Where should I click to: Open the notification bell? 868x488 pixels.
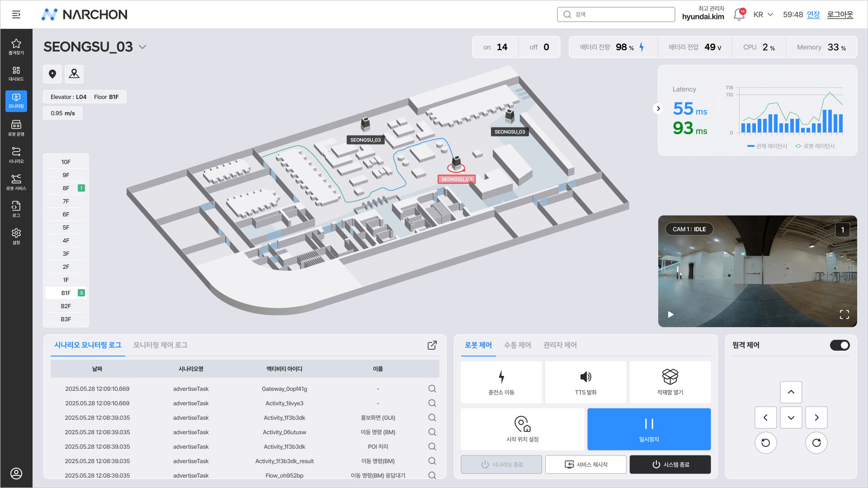[x=739, y=14]
